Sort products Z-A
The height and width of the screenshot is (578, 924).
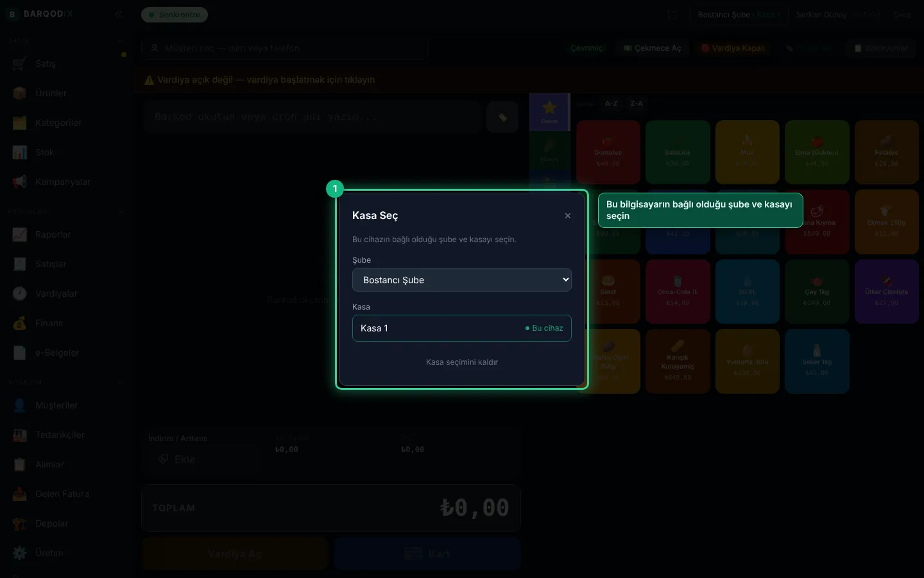coord(637,103)
